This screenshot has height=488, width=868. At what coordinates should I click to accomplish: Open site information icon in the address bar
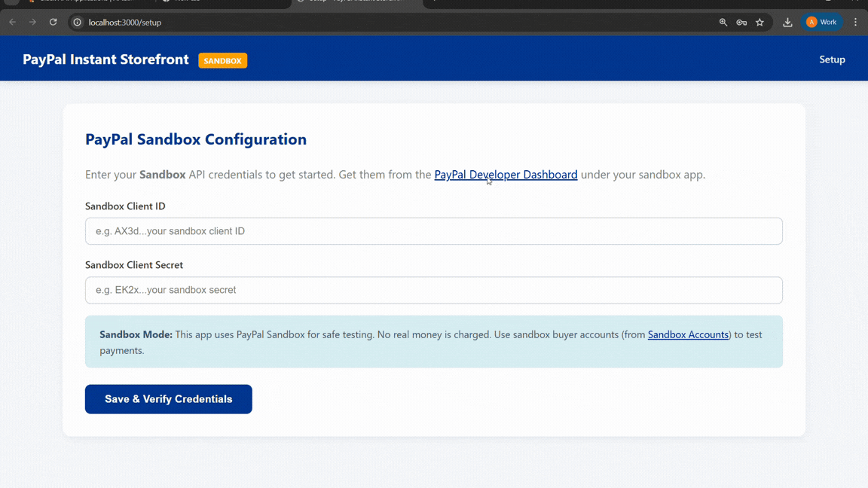coord(76,22)
